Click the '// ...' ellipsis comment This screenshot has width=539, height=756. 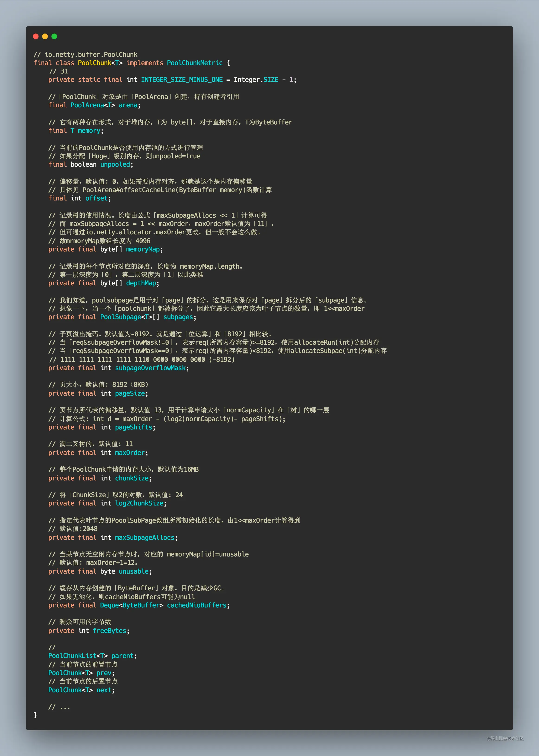point(59,707)
